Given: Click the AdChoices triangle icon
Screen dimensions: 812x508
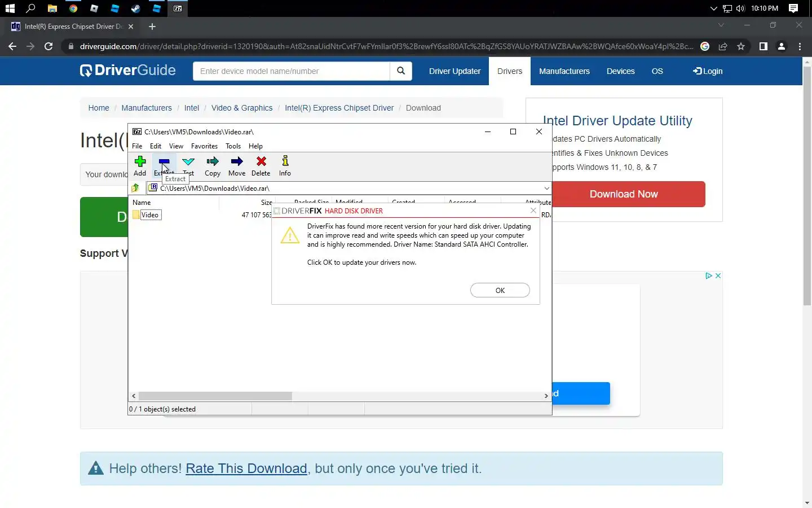Looking at the screenshot, I should (x=709, y=276).
